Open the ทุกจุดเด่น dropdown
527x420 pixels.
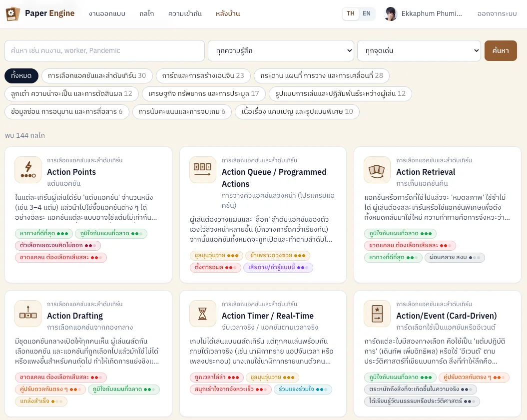pos(419,51)
